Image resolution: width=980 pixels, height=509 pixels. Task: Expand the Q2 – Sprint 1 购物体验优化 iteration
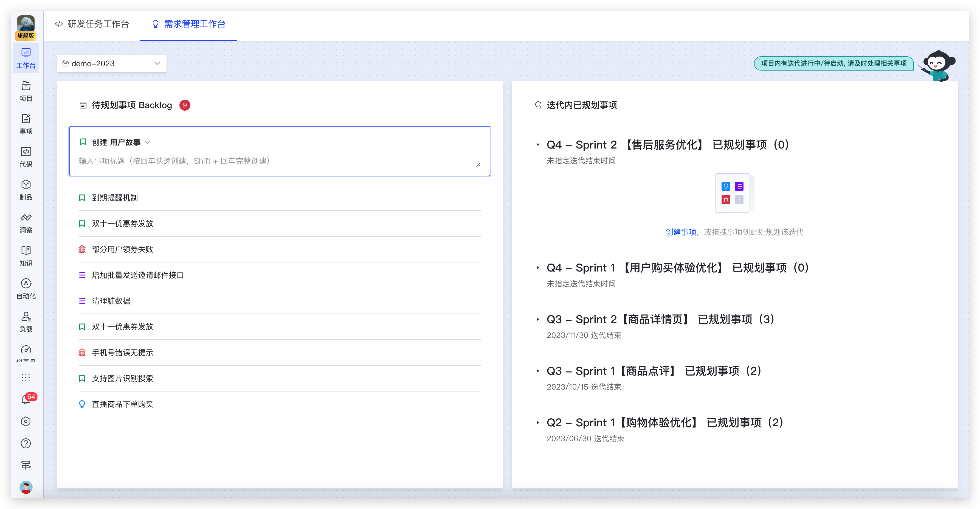[537, 423]
